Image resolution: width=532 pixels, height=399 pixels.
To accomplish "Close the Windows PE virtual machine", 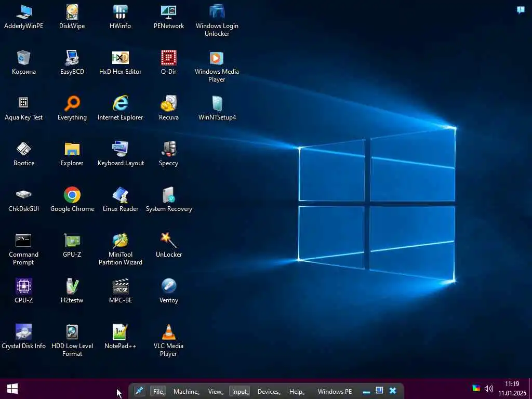I will 393,391.
